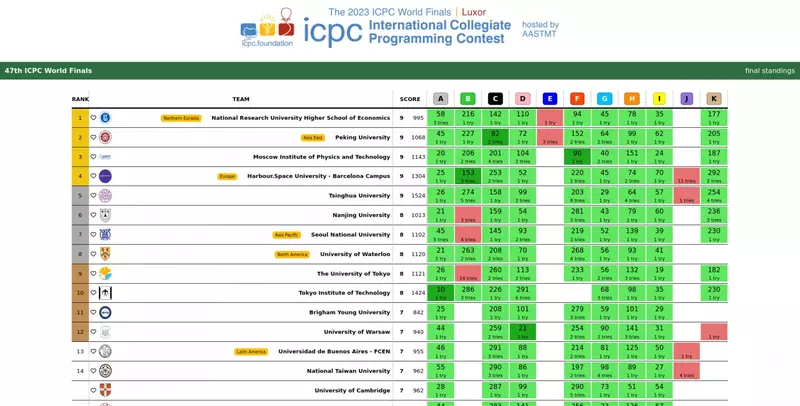
Task: Open the blue problem E badge
Action: coord(550,99)
